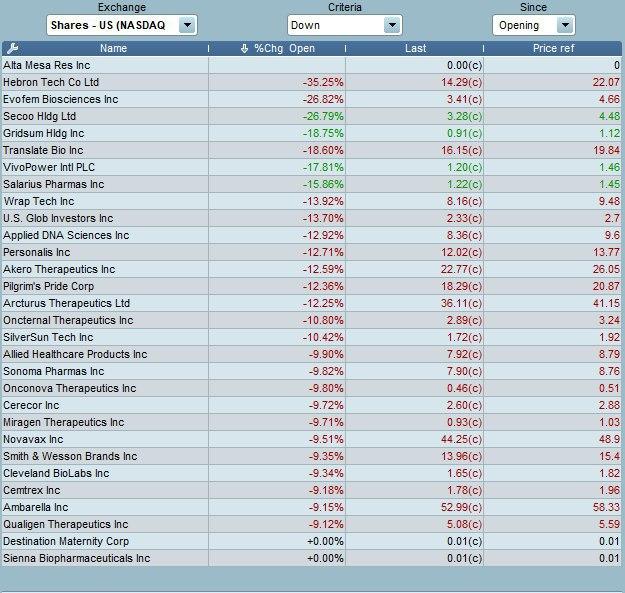
Task: Click the -26.82% change value
Action: click(323, 99)
